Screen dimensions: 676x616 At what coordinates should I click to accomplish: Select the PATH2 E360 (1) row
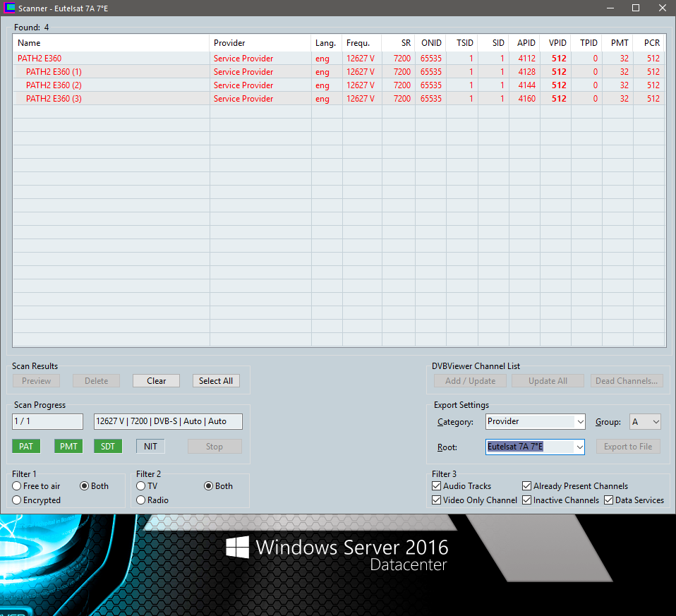pos(339,71)
